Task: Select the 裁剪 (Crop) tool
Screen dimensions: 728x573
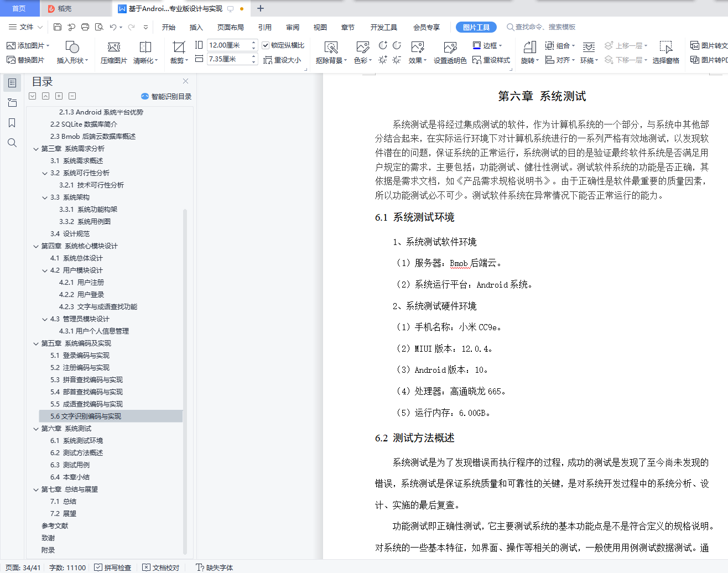Action: tap(179, 53)
